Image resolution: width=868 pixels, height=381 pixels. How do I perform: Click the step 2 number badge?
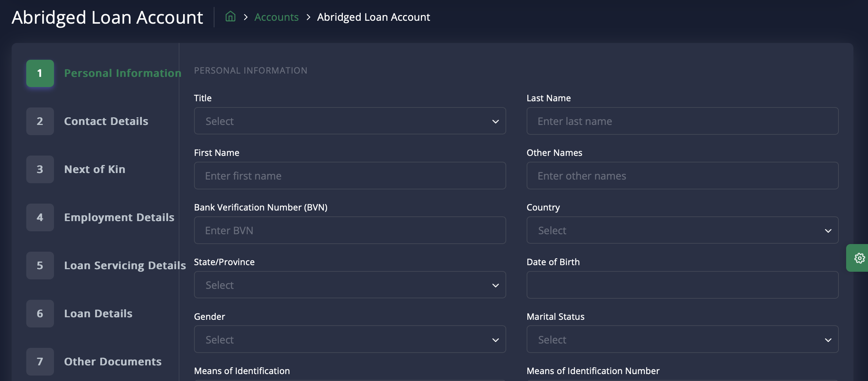pyautogui.click(x=40, y=121)
